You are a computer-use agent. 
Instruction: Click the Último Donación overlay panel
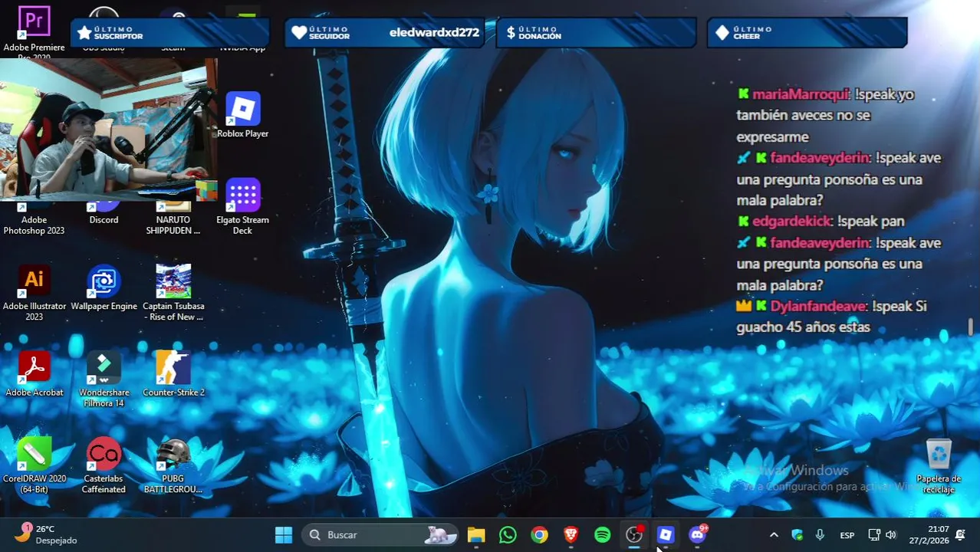pos(596,33)
